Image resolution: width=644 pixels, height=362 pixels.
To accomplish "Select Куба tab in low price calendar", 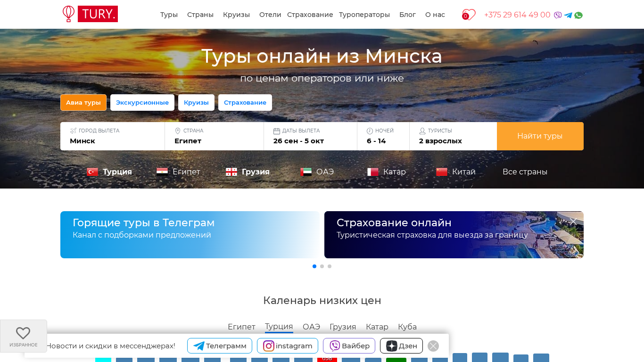I will click(x=407, y=327).
